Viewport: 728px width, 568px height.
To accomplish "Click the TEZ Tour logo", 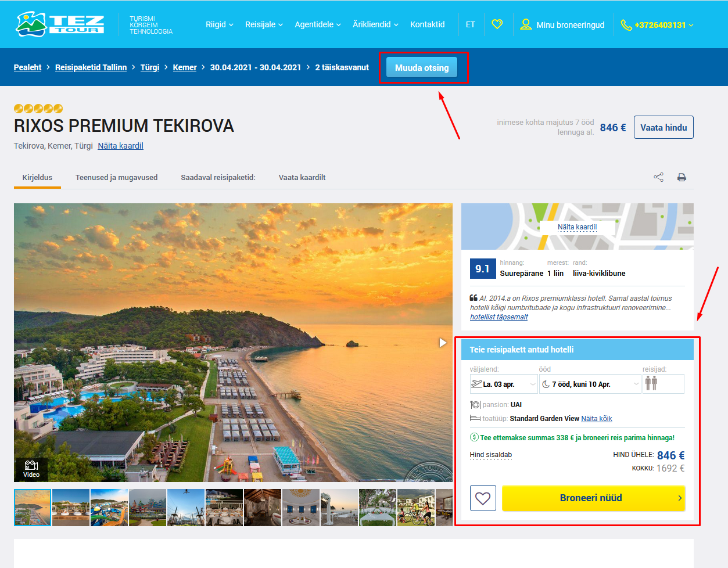I will click(x=60, y=24).
